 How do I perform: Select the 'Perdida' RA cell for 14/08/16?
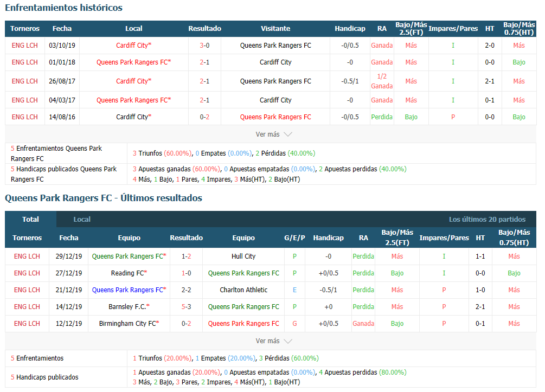pos(382,117)
